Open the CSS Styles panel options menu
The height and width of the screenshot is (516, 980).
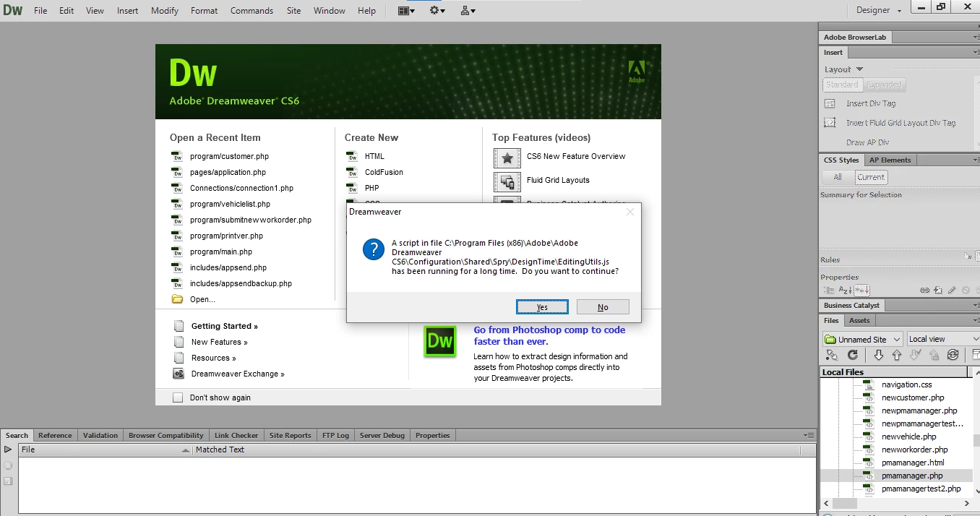[976, 160]
